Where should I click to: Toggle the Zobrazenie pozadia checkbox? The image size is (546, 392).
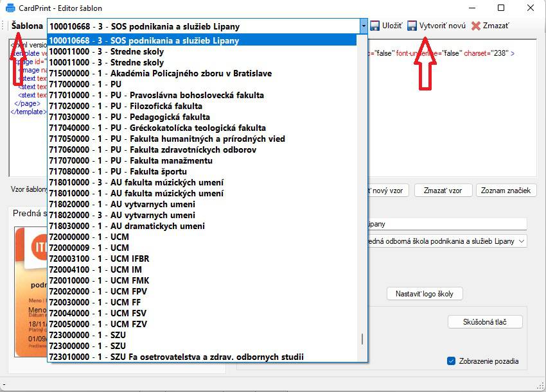point(451,361)
